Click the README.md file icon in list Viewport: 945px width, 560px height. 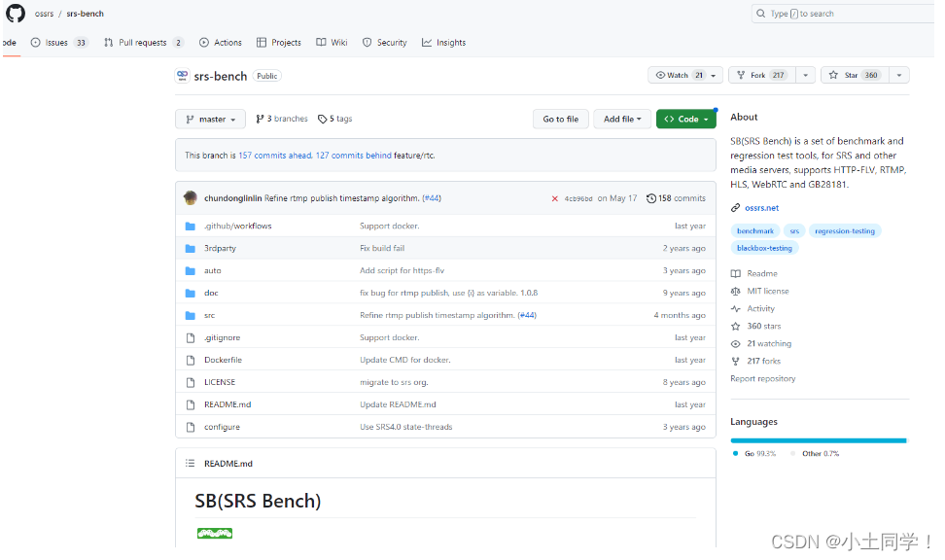pos(191,404)
